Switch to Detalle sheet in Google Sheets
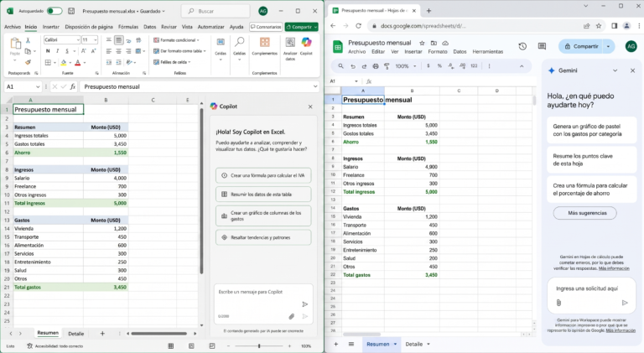 (414, 344)
